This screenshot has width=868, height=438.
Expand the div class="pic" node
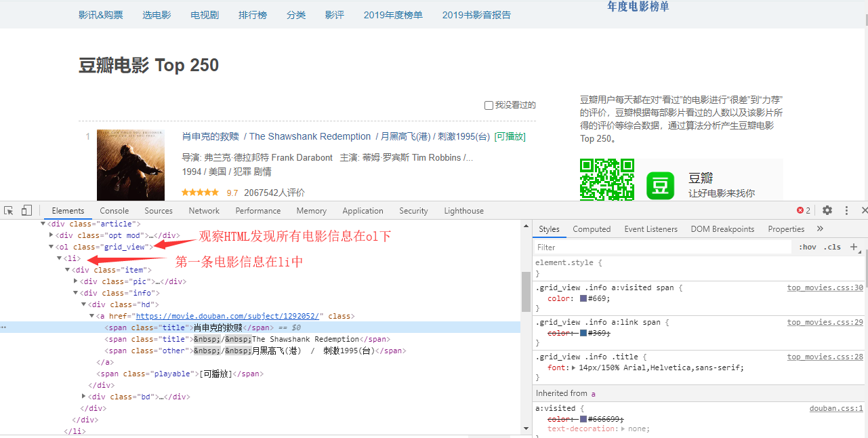pyautogui.click(x=76, y=281)
